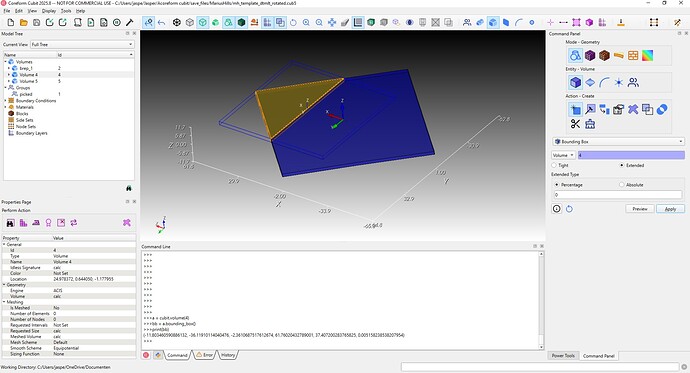Select the Tight radio button

[554, 165]
